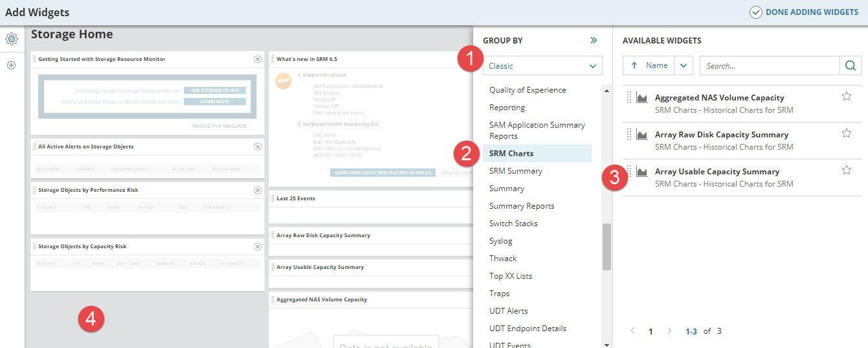Image resolution: width=868 pixels, height=348 pixels.
Task: Favorite the Aggregated NAS Volume Capacity widget
Action: 846,97
